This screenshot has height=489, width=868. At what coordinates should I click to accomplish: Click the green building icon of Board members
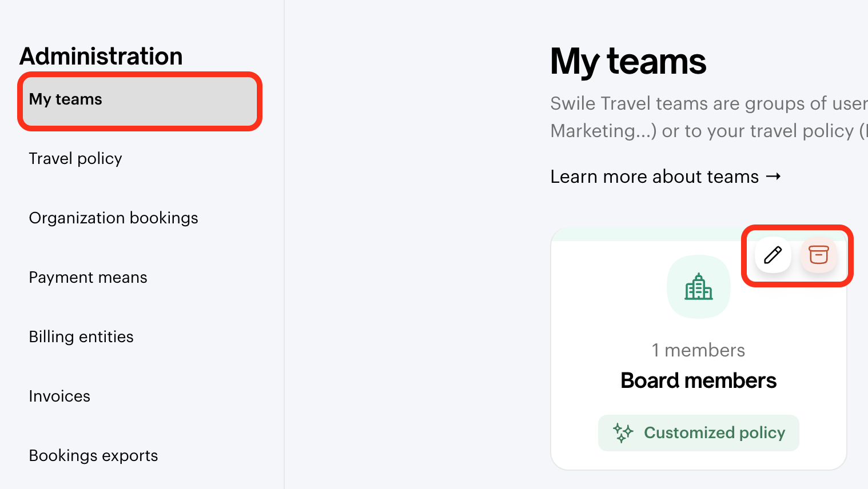click(x=699, y=287)
